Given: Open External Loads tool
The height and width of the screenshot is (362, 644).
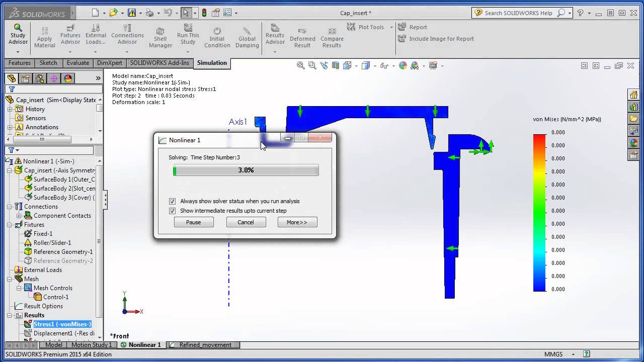Looking at the screenshot, I should point(96,35).
